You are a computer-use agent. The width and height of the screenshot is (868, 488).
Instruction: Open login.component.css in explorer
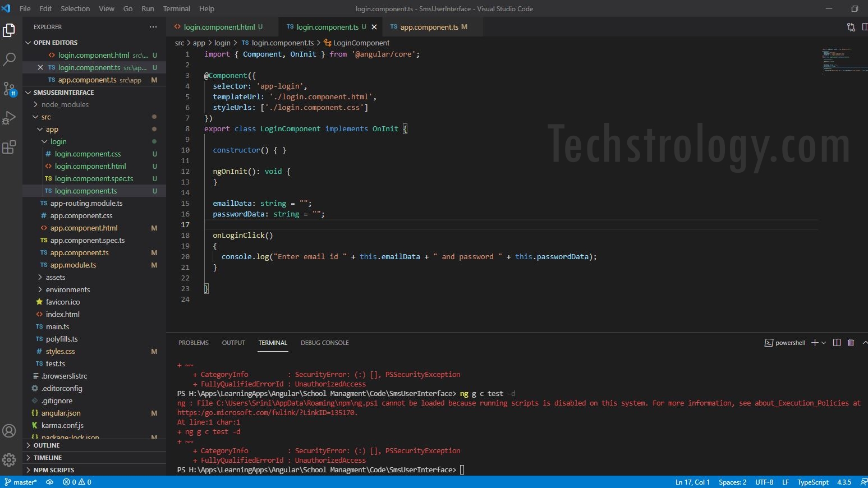[94, 154]
